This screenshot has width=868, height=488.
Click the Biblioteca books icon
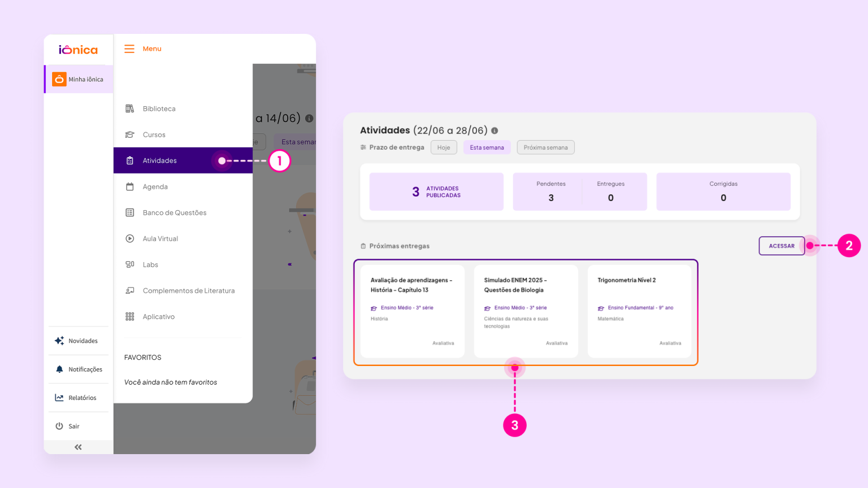pos(130,108)
